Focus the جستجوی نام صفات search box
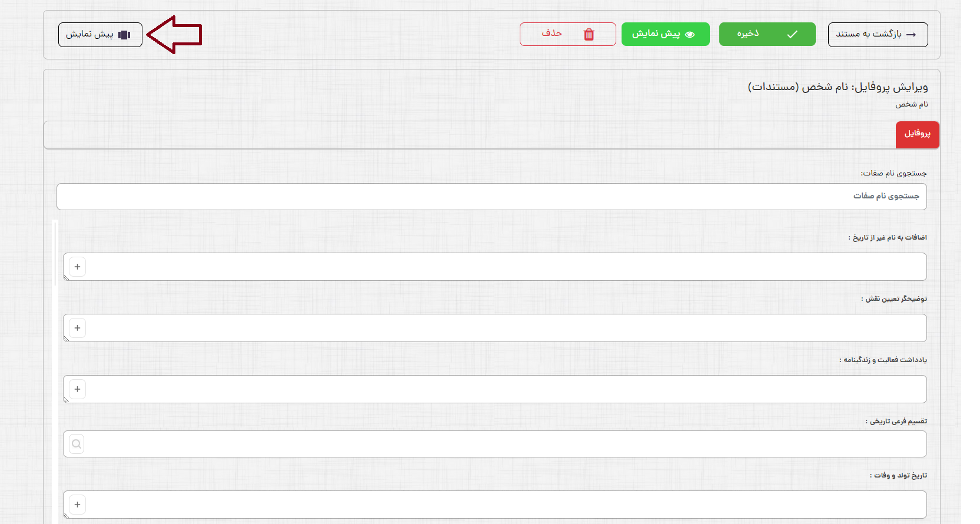This screenshot has height=524, width=980. [491, 197]
